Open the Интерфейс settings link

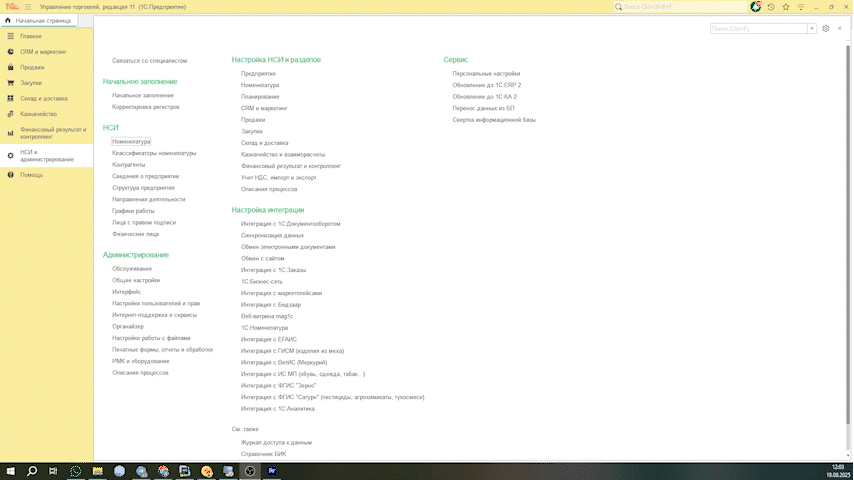click(126, 292)
